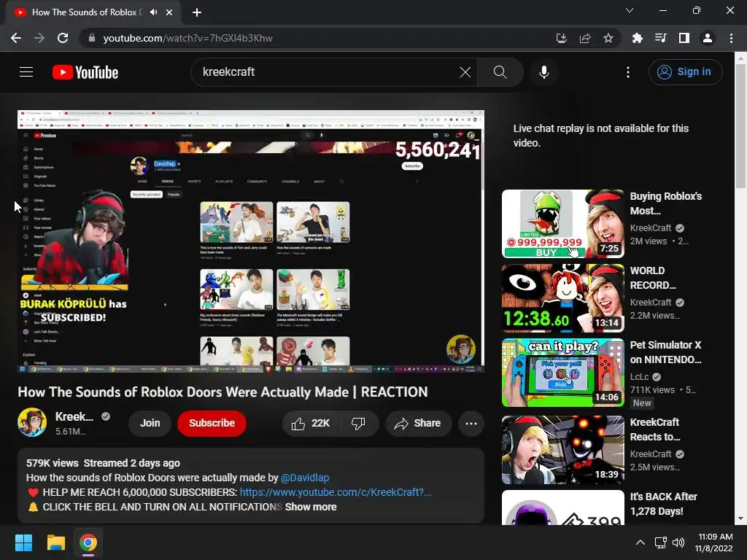Click the video player to pause
This screenshot has width=747, height=560.
(251, 241)
